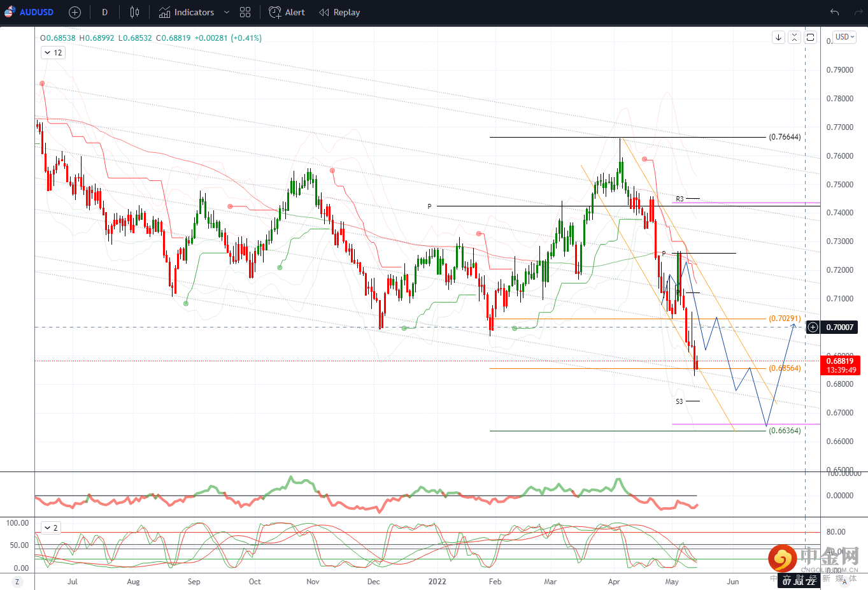Start bar Replay mode
This screenshot has width=868, height=590.
339,12
